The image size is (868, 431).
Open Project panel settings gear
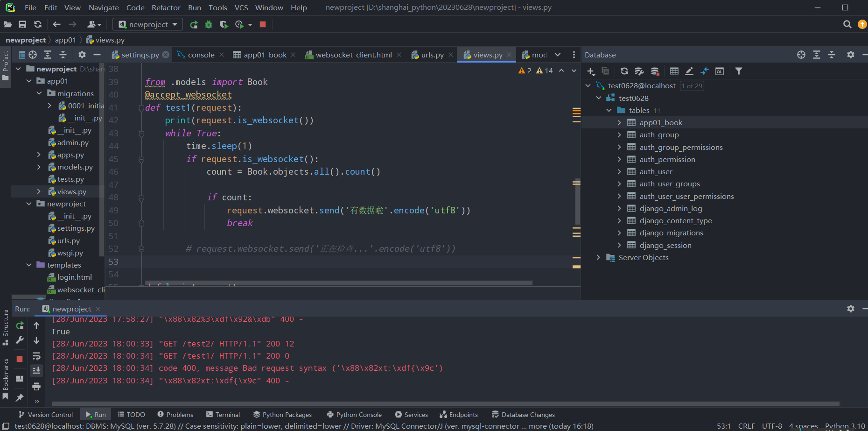click(x=82, y=55)
